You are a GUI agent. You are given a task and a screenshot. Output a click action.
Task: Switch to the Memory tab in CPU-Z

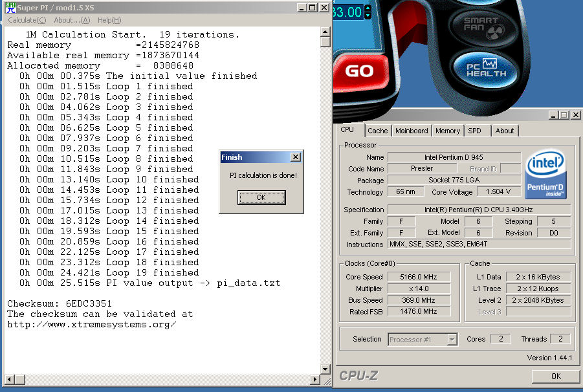(x=448, y=131)
